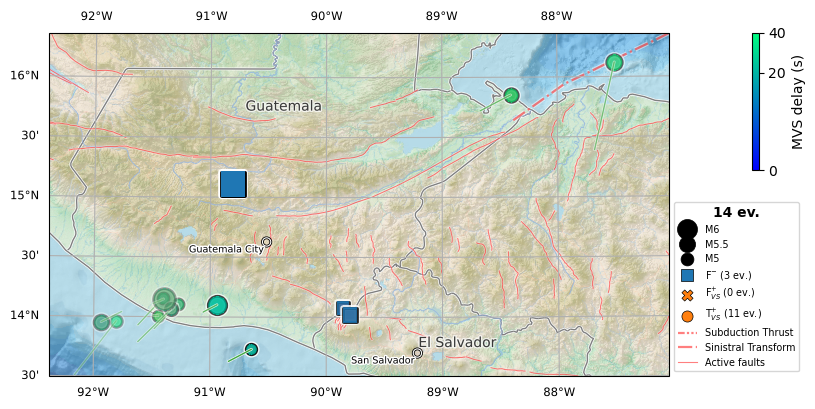Click the "Guatemala City" label text
Image resolution: width=815 pixels, height=409 pixels.
click(226, 249)
